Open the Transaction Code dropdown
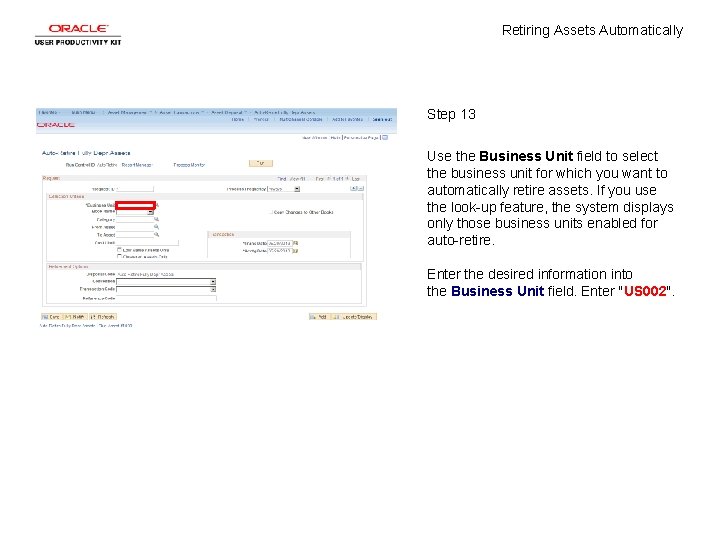 [213, 289]
